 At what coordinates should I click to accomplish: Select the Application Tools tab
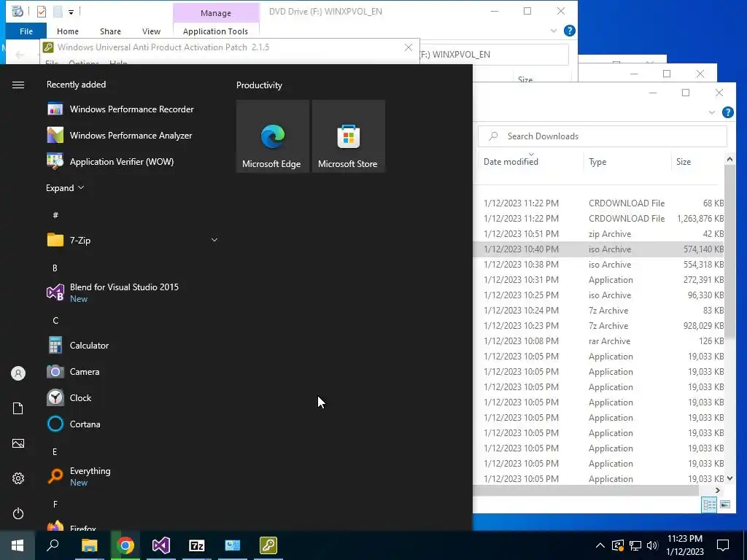215,31
